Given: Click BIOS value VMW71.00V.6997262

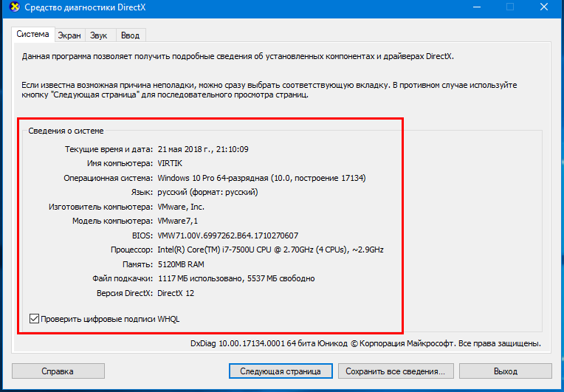Looking at the screenshot, I should tap(227, 235).
